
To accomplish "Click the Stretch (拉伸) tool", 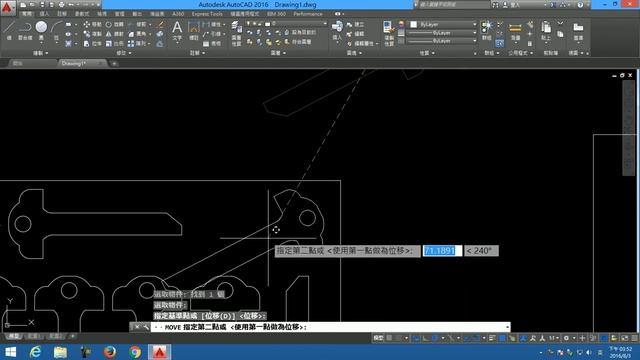I will pos(92,43).
